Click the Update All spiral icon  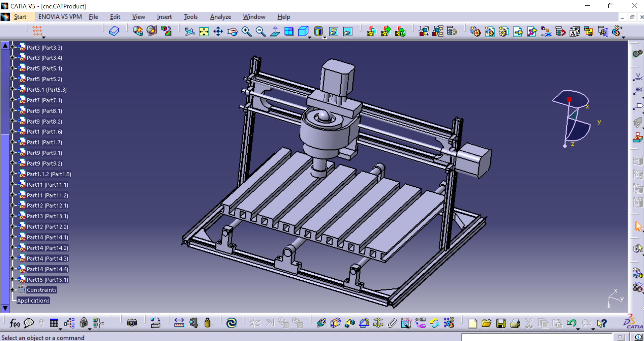[232, 323]
